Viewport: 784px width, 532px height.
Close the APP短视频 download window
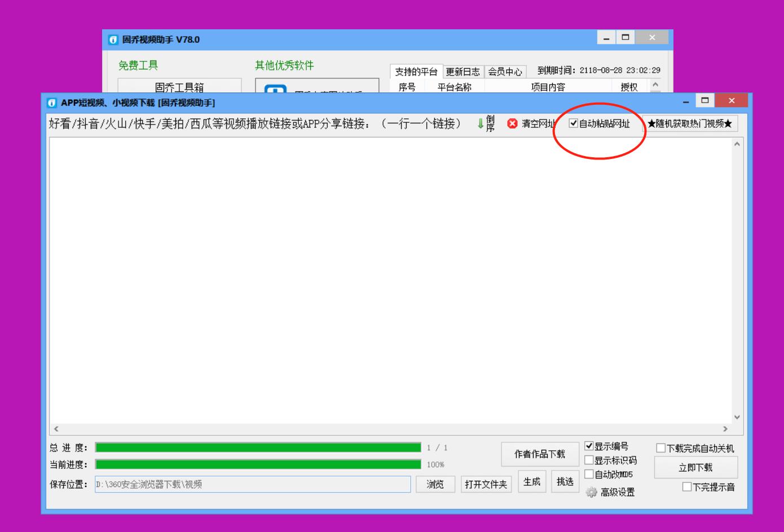[x=732, y=101]
